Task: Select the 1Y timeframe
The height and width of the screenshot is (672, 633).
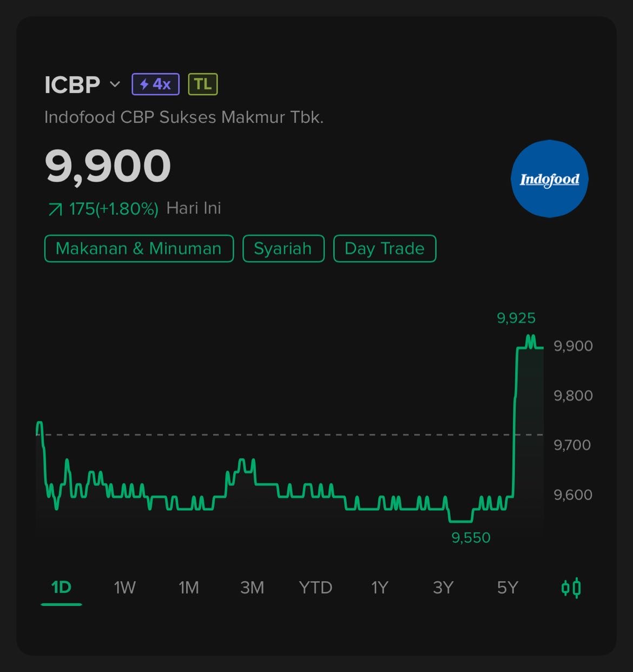Action: pos(379,588)
